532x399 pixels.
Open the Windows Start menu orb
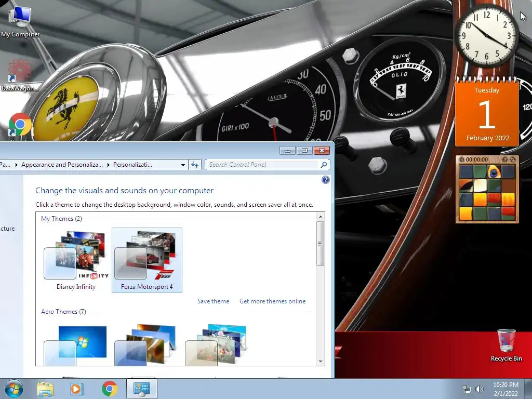(x=14, y=389)
